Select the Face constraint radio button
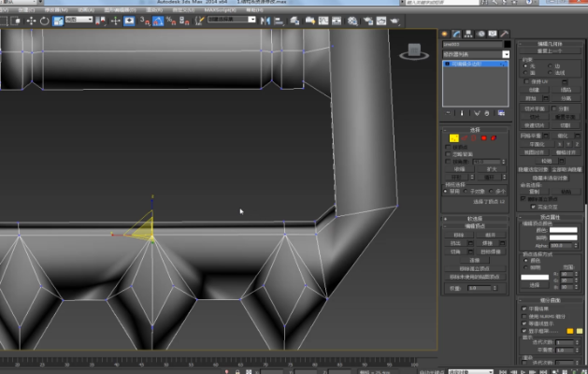 tap(525, 73)
